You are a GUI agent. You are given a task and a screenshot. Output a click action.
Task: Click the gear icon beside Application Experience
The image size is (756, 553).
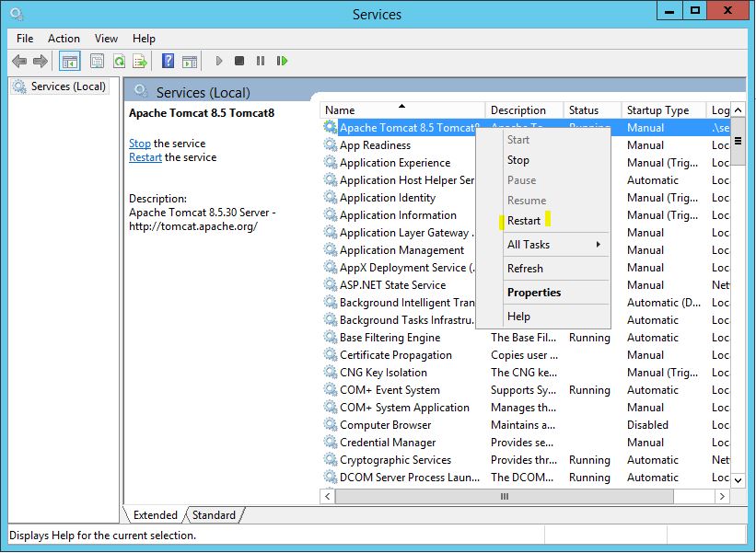[331, 162]
